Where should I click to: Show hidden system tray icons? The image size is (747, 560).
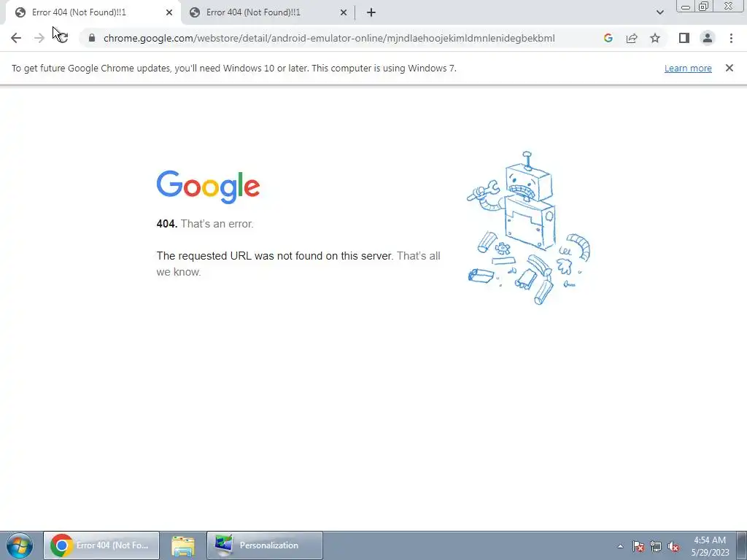point(620,546)
